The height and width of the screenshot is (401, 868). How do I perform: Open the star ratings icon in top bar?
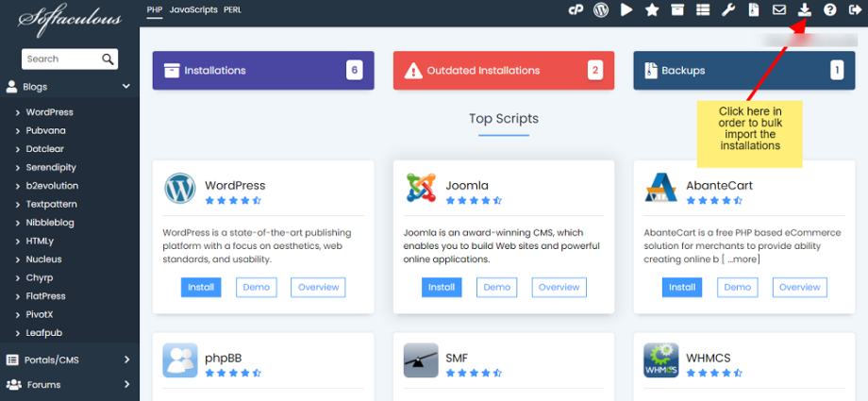[652, 10]
